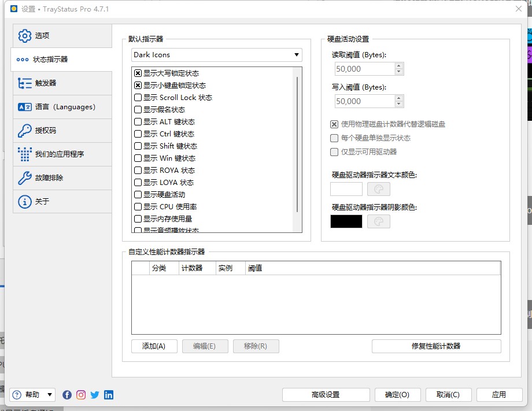Open 语言 (Languages) section

coord(62,107)
